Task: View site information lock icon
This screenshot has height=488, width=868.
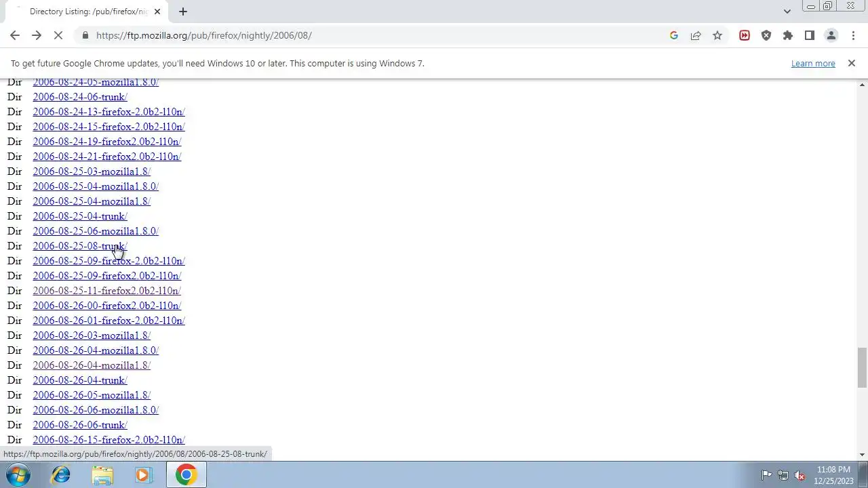Action: 85,35
